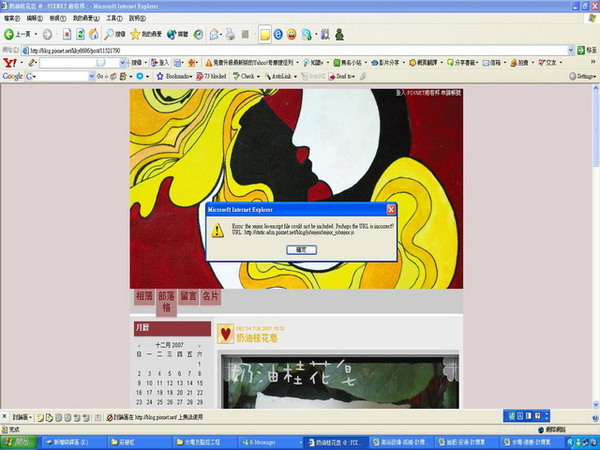The image size is (600, 450).
Task: Expand the Google search box dropdown
Action: coord(91,77)
